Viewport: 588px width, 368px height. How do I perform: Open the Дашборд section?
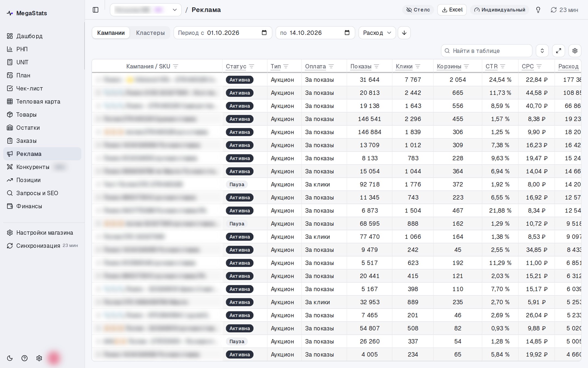point(42,36)
